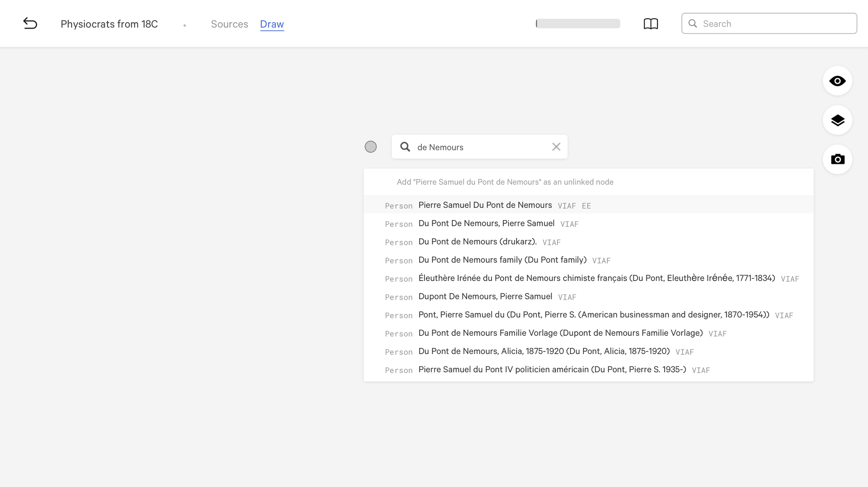The height and width of the screenshot is (487, 868).
Task: Switch to the Sources tab
Action: [229, 24]
